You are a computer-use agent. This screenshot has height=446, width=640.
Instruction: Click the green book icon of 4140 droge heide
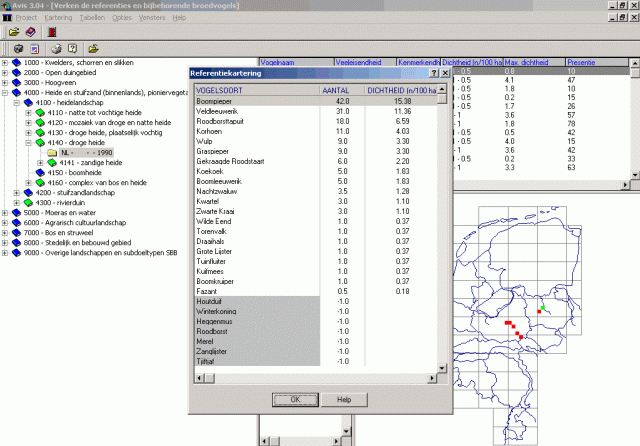[40, 142]
